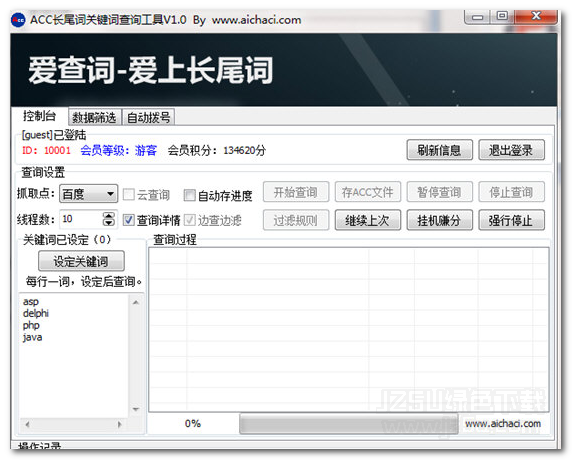The height and width of the screenshot is (460, 572).
Task: Click the 会员积分: 134620分 text
Action: (x=217, y=150)
